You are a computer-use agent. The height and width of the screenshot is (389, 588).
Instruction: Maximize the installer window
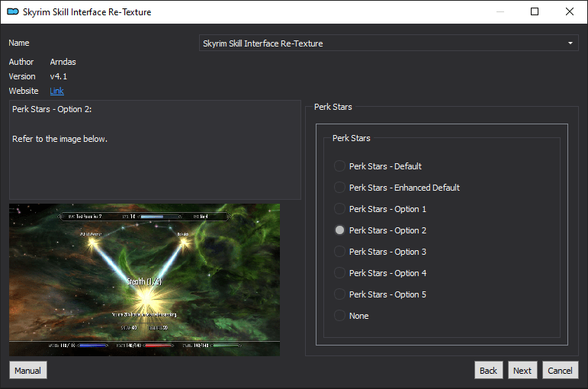pos(535,11)
